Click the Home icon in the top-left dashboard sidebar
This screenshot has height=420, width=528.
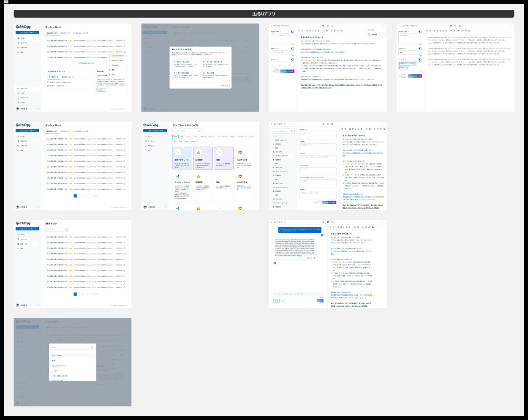(18, 38)
